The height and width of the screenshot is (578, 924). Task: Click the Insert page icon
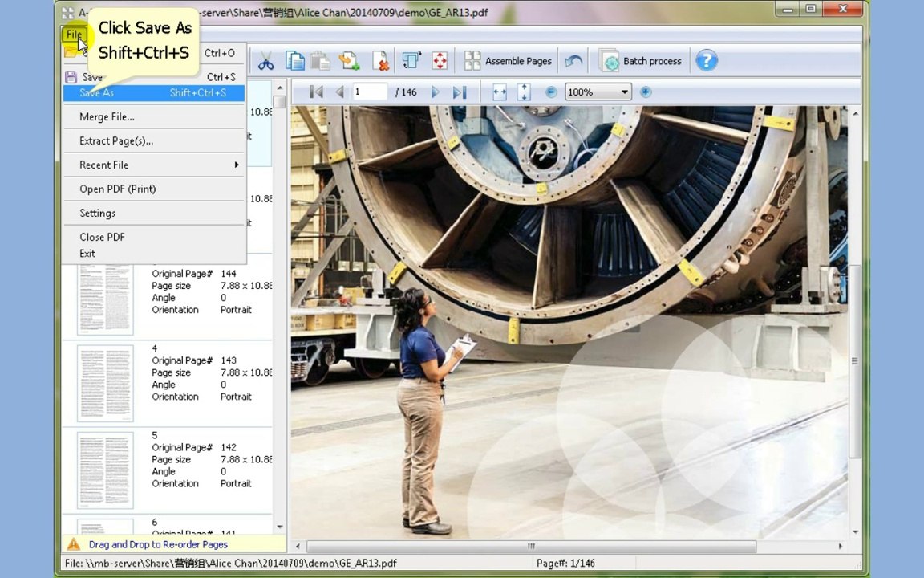[x=349, y=61]
